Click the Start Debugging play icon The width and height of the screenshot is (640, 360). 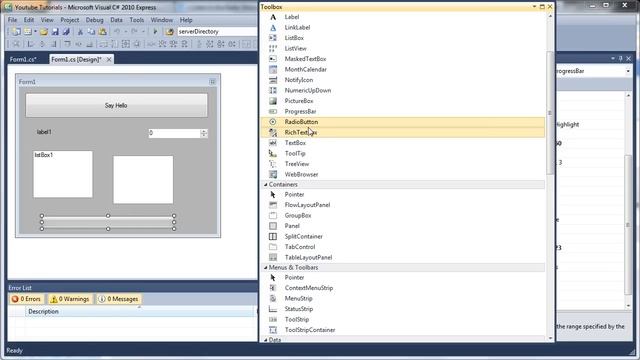point(155,31)
